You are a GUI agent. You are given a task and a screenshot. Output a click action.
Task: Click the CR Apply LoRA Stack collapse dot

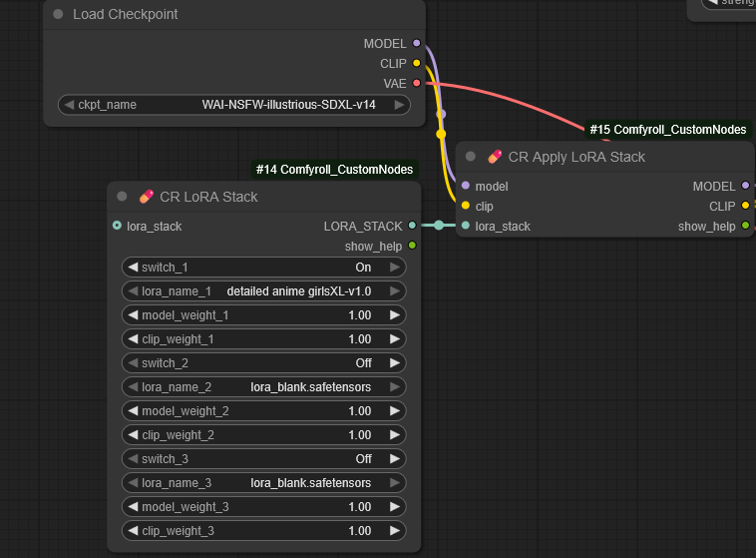(471, 157)
